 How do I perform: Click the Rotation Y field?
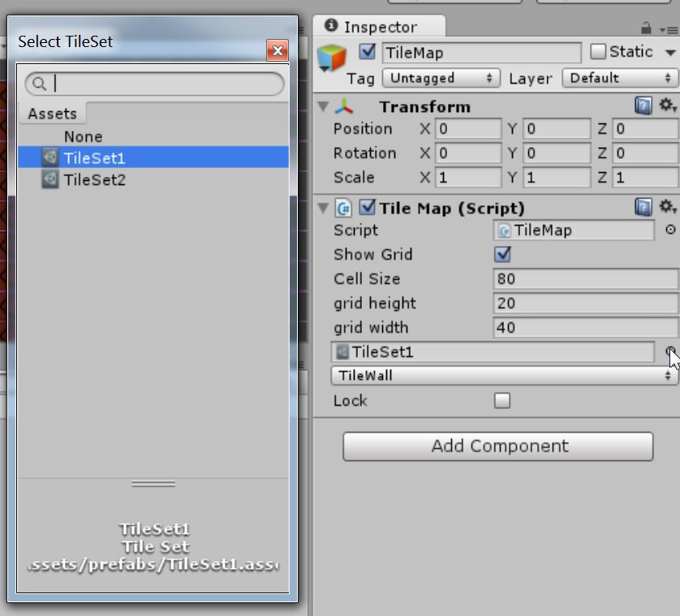tap(557, 153)
